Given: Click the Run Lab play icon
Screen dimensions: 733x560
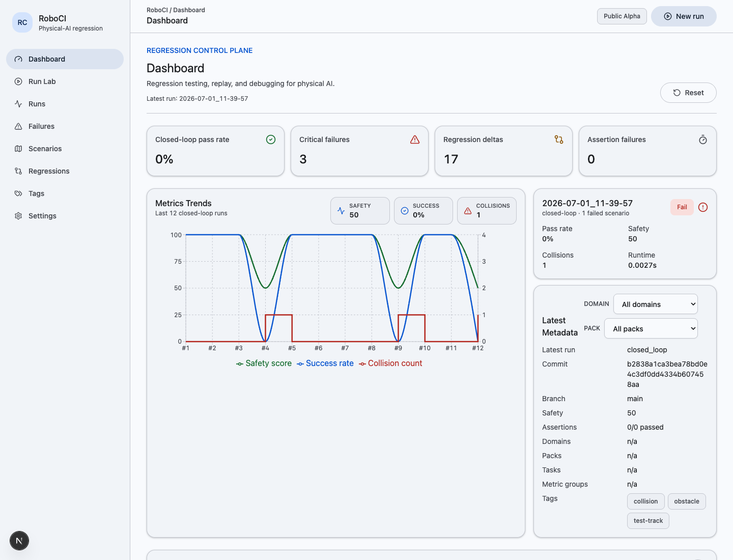Looking at the screenshot, I should point(18,81).
